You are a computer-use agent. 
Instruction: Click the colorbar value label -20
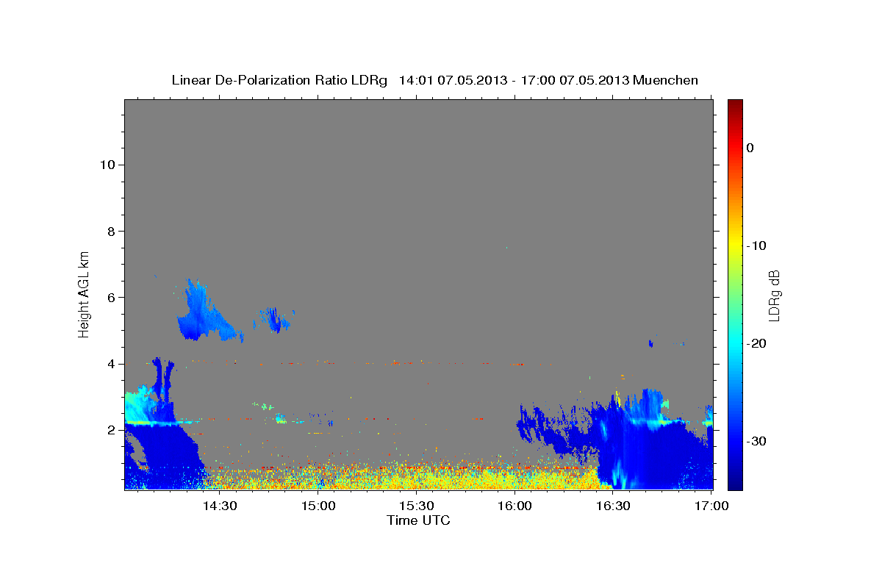[757, 343]
